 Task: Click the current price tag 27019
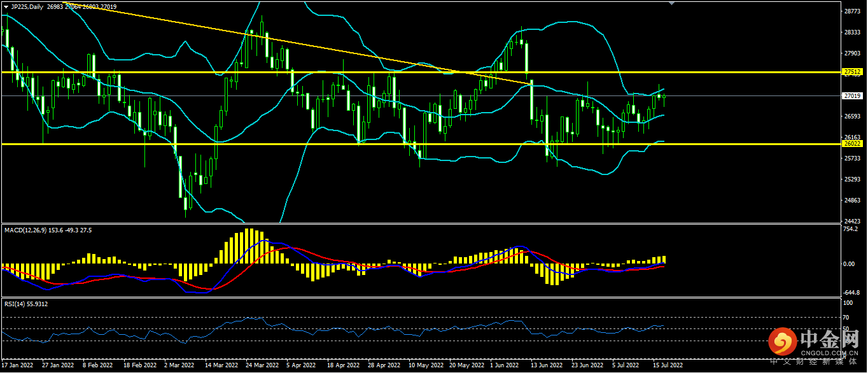[x=851, y=96]
